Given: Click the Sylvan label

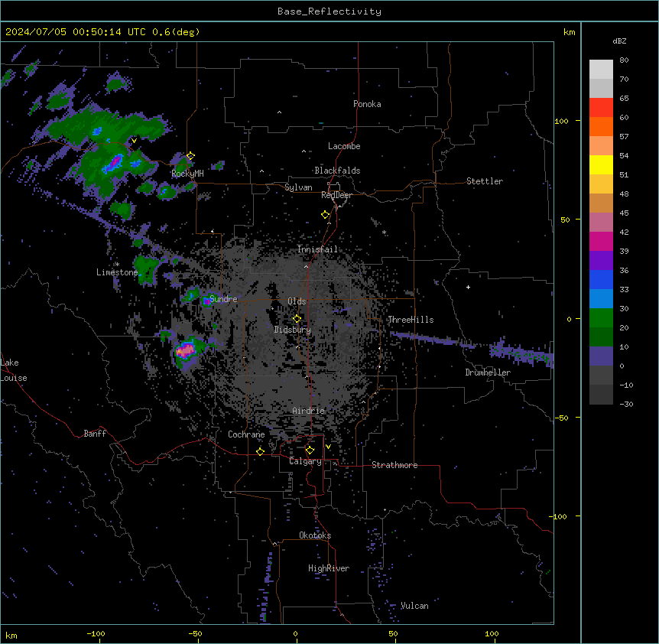Looking at the screenshot, I should coord(298,187).
